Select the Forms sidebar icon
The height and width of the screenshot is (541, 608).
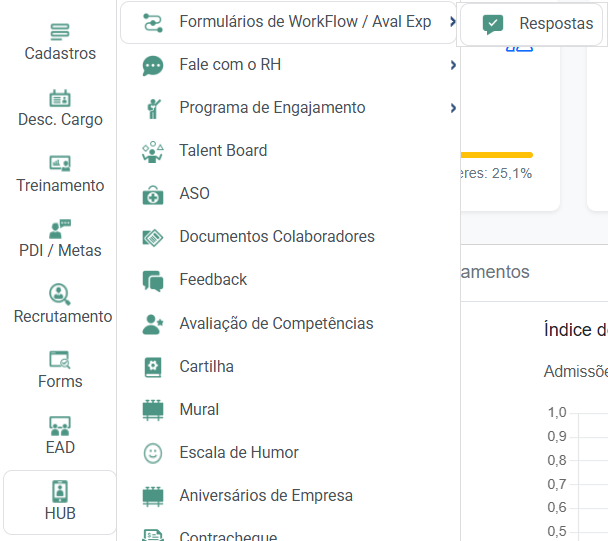point(60,360)
